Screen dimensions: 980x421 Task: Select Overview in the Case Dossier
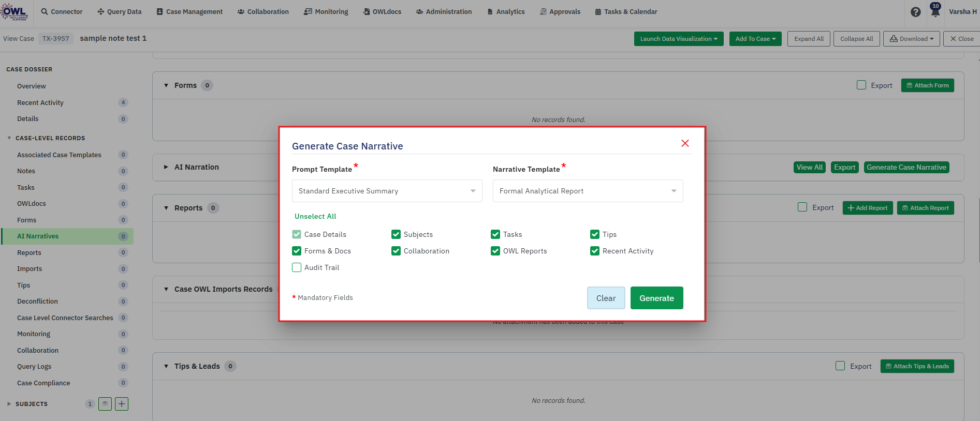pos(32,86)
